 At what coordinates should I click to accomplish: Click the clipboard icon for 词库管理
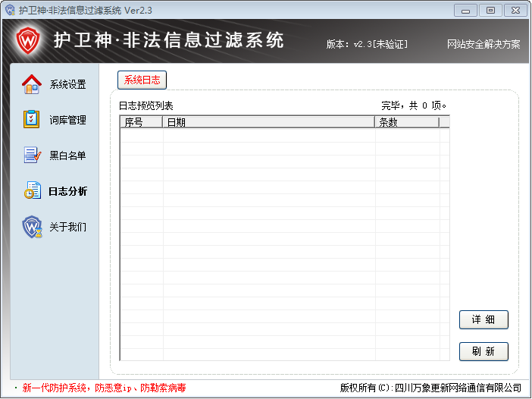32,119
